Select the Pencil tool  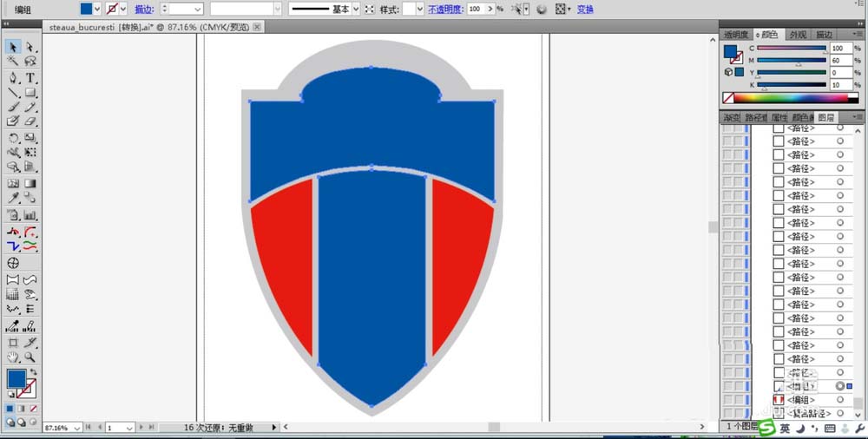click(x=30, y=107)
